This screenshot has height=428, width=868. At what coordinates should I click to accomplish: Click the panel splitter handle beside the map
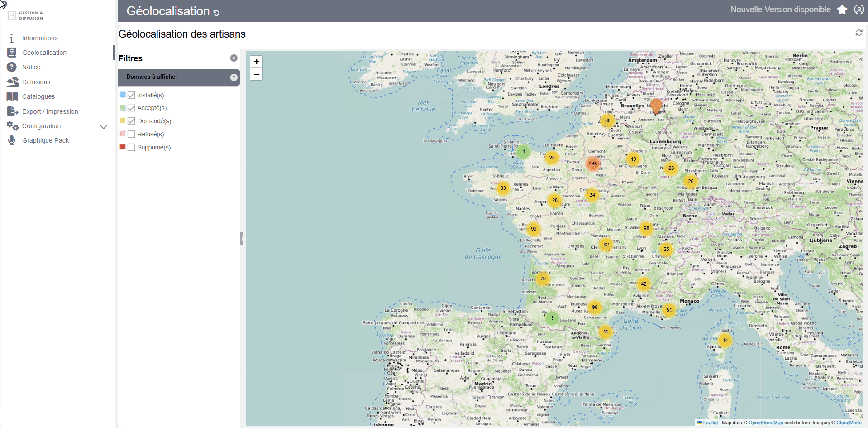[x=242, y=239]
